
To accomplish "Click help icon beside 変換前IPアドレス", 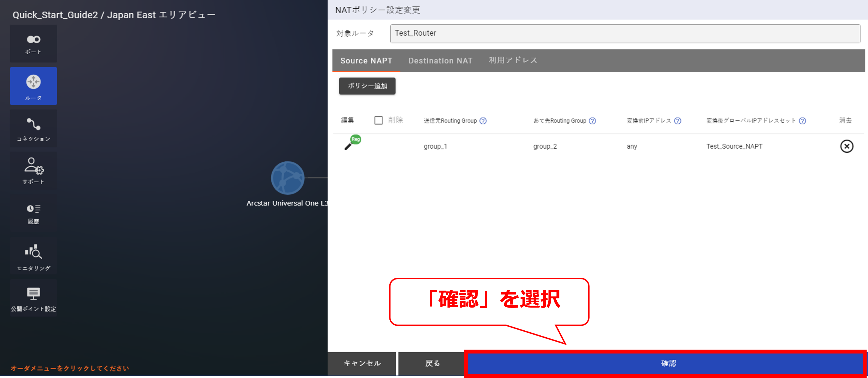I will pyautogui.click(x=678, y=121).
